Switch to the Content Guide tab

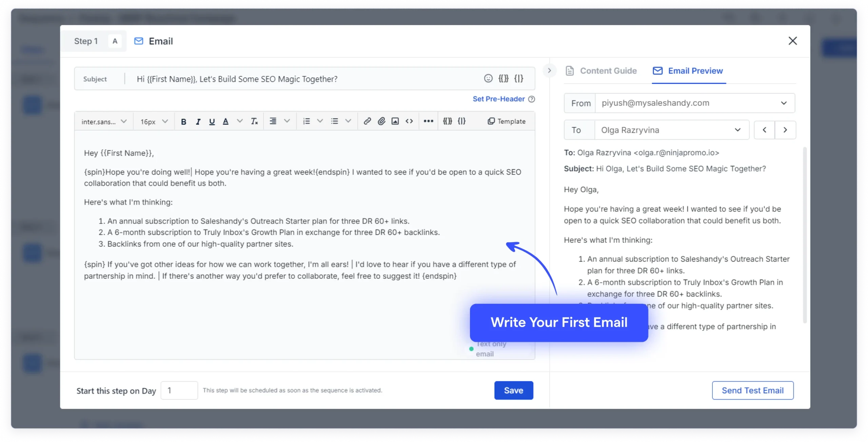pos(601,71)
